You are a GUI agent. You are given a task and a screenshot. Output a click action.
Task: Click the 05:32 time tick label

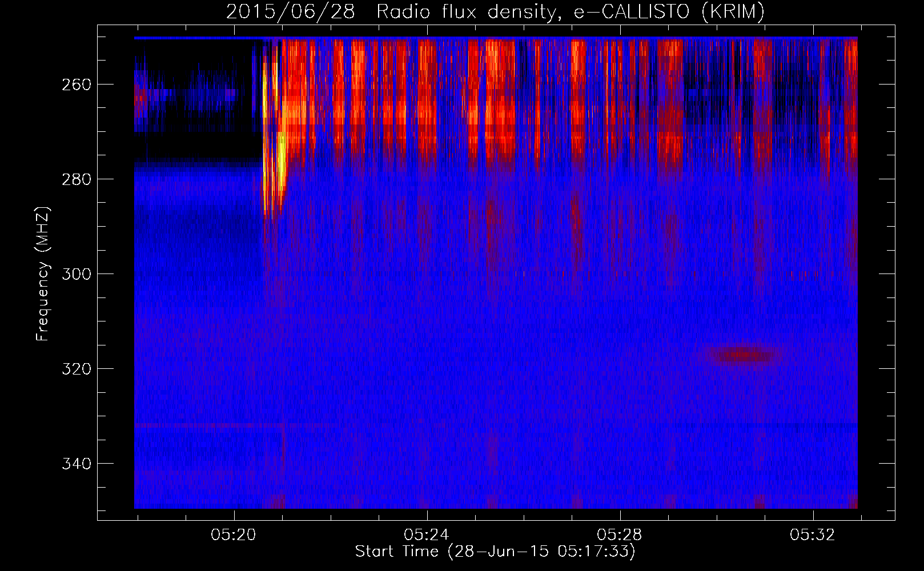[813, 535]
